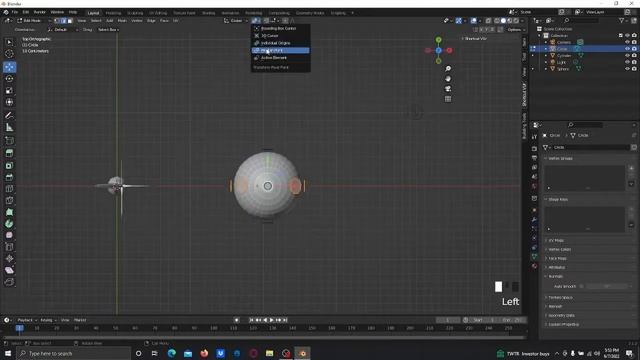Select the Cursor tool
Screen dimensions: 640x360
point(9,53)
